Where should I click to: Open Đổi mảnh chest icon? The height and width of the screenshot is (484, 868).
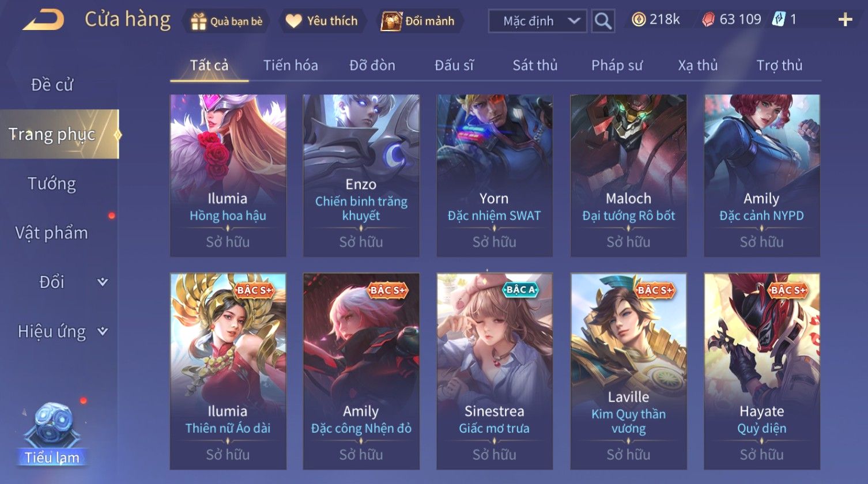click(391, 21)
